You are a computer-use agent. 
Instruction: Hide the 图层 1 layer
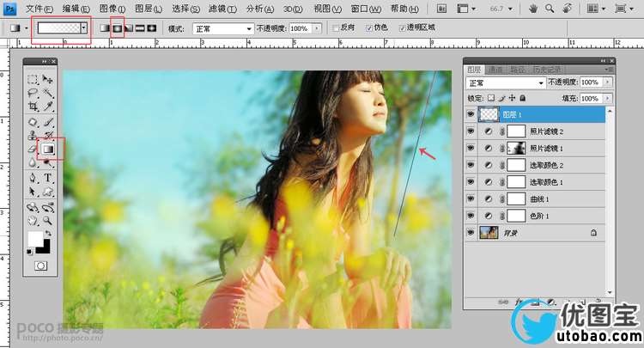point(471,114)
